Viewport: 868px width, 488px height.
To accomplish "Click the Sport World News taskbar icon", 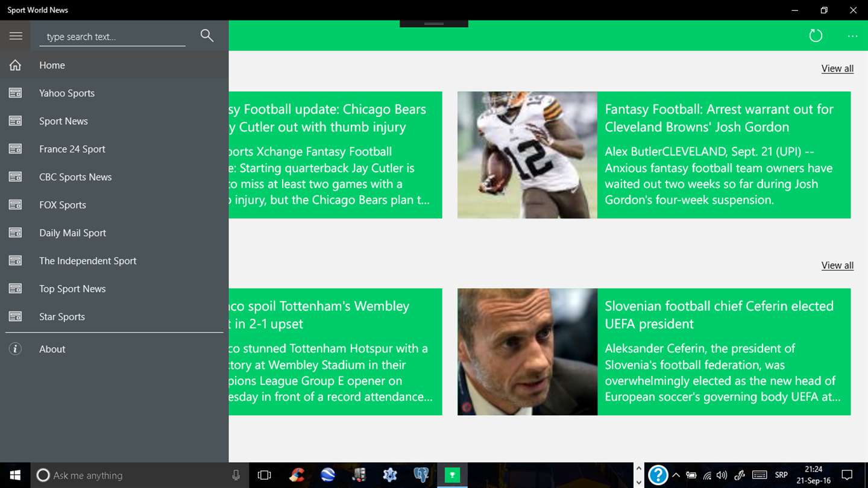I will coord(452,475).
